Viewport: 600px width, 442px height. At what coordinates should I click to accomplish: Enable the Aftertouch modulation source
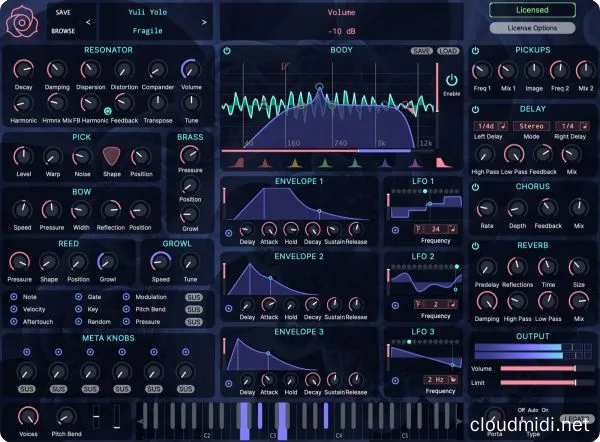click(x=13, y=323)
